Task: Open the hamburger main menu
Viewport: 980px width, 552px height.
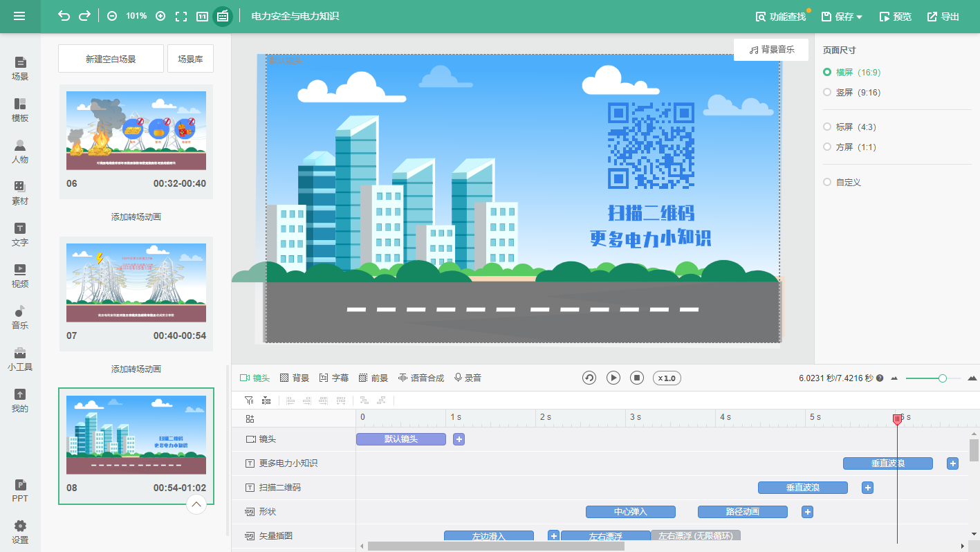Action: pos(19,16)
